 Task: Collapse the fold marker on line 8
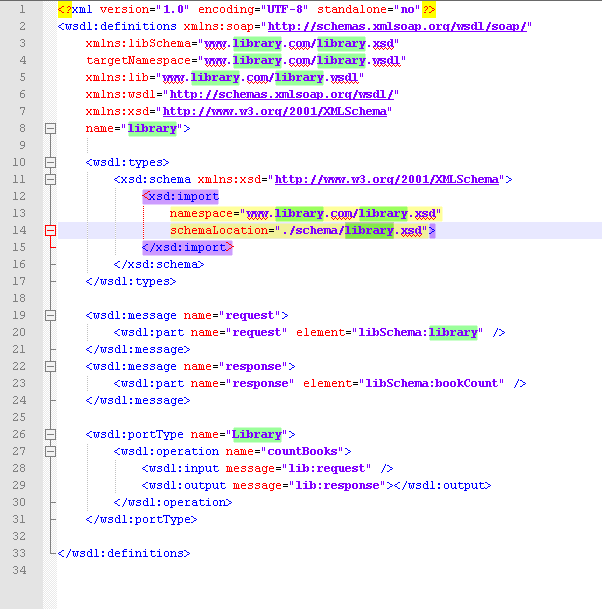pos(50,128)
